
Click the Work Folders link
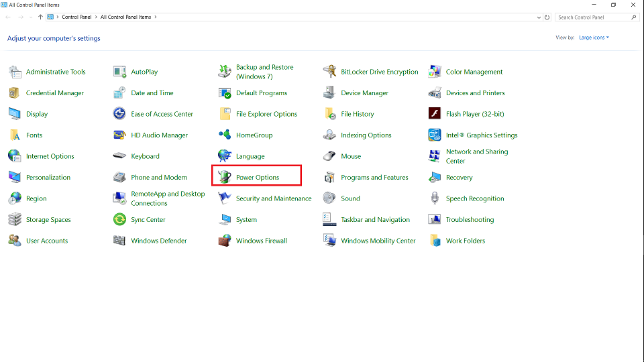(466, 241)
